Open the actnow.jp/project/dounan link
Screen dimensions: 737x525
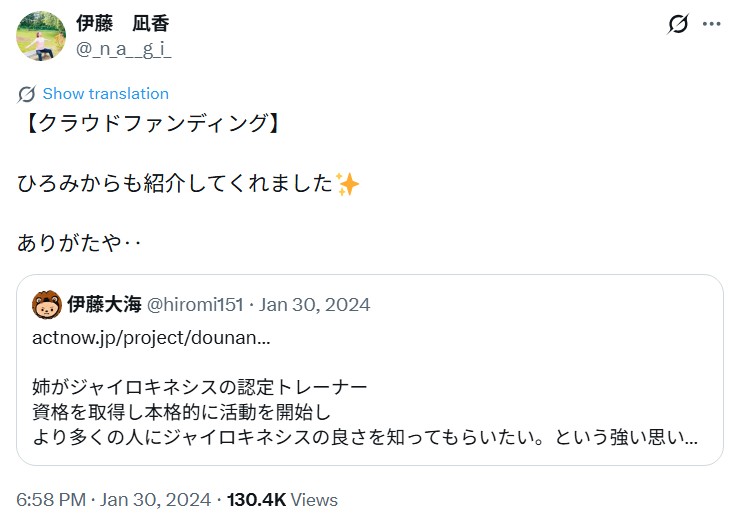(151, 337)
